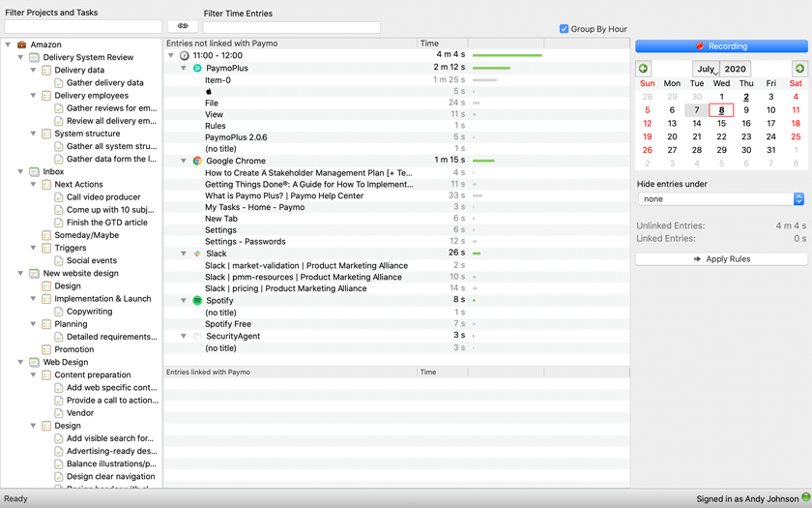
Task: Click the Gather delivery data task icon
Action: click(x=59, y=83)
